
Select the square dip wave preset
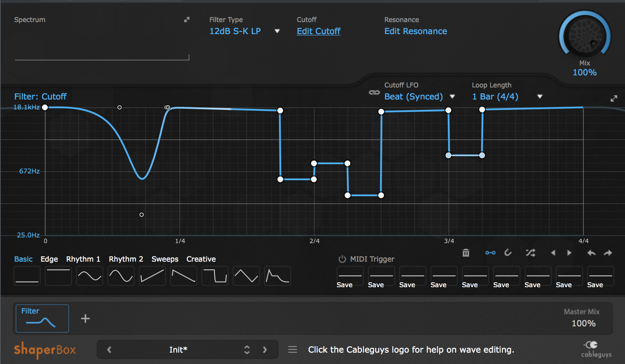(x=215, y=276)
